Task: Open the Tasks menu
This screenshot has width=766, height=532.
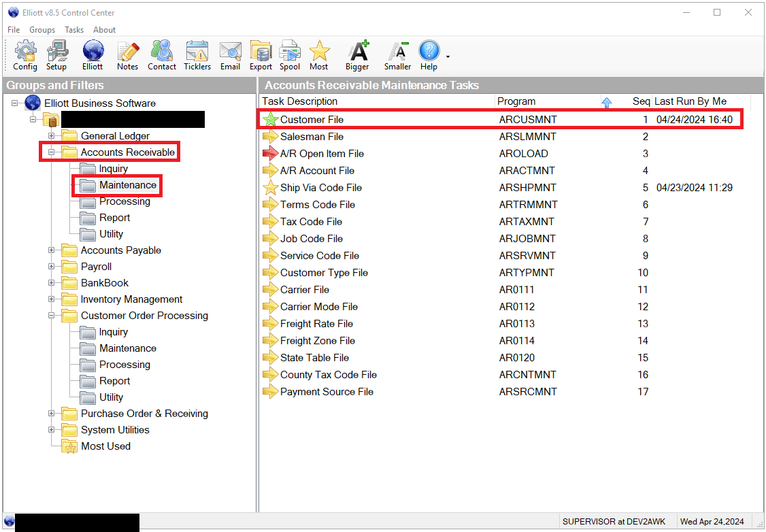Action: click(74, 30)
